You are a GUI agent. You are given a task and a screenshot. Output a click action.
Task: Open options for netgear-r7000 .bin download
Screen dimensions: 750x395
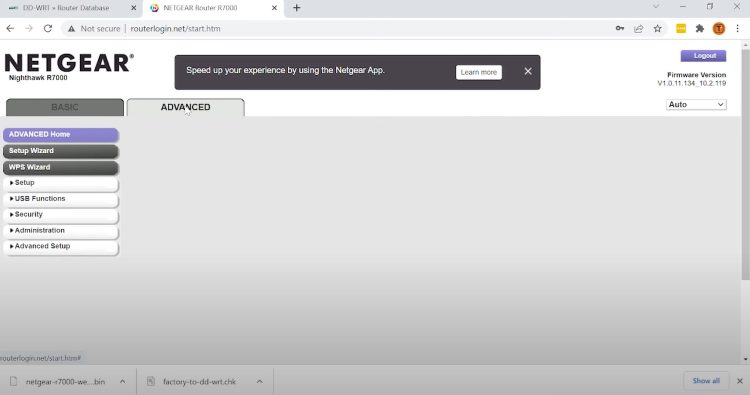tap(122, 382)
